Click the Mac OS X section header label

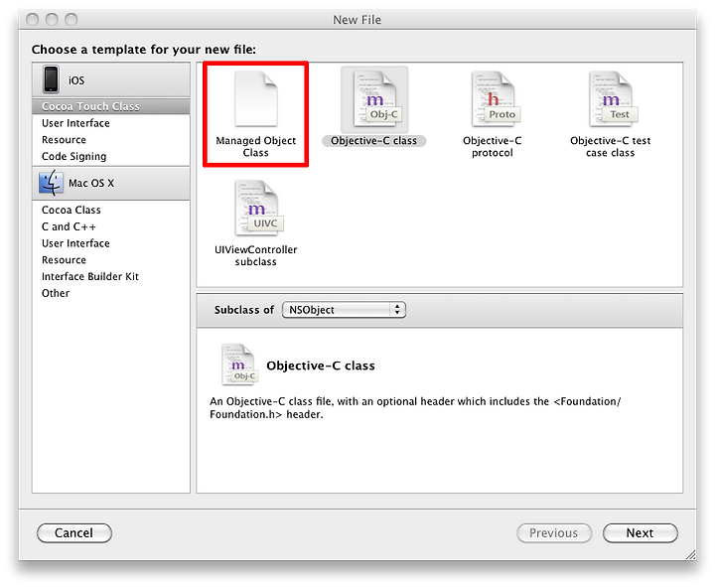(x=91, y=183)
